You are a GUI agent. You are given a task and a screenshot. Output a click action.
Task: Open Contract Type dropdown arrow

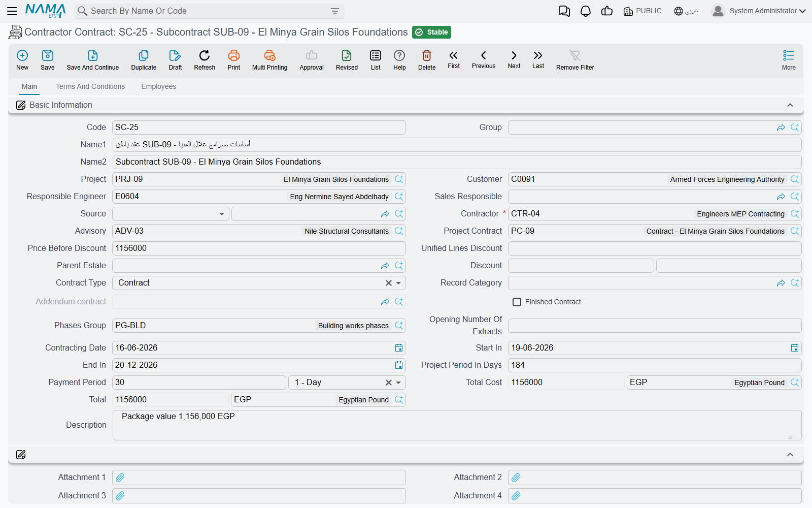[x=398, y=283]
